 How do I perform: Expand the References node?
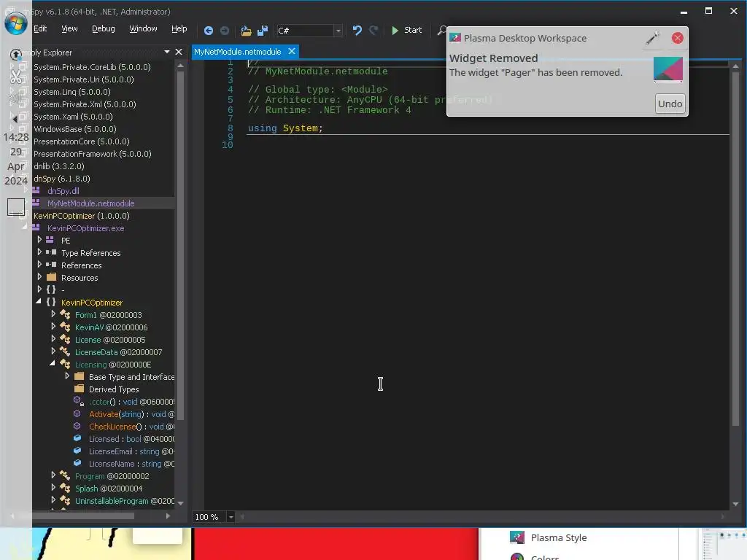pos(39,264)
